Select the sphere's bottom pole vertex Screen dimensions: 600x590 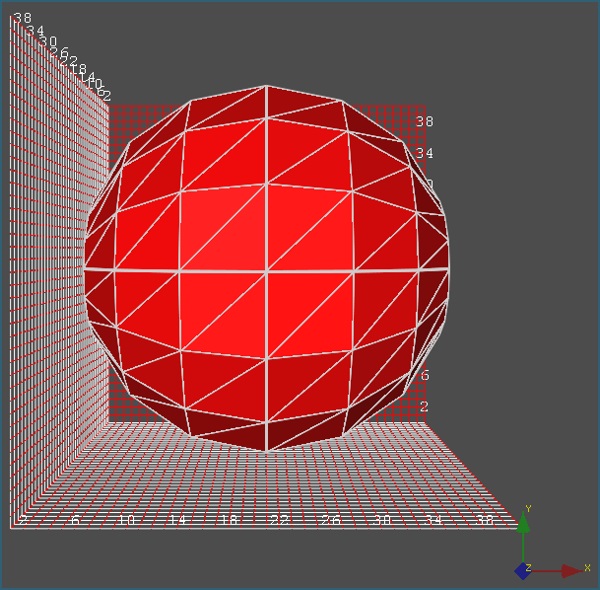(266, 450)
